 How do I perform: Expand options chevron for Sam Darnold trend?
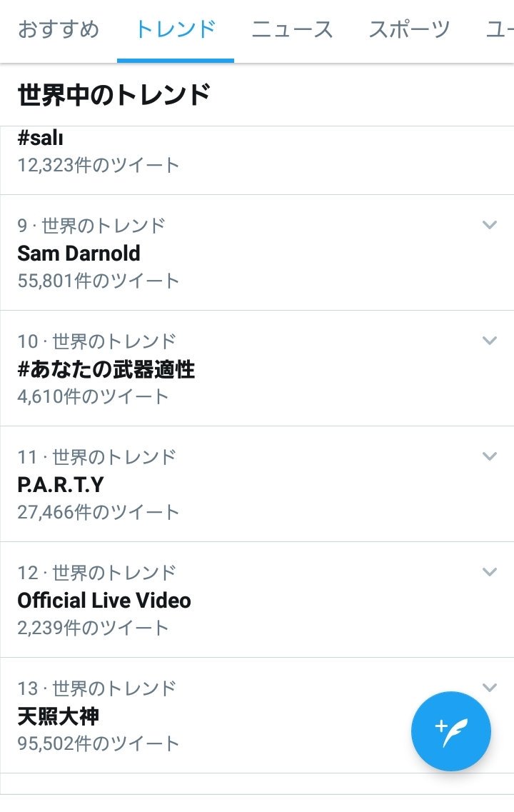pyautogui.click(x=489, y=225)
